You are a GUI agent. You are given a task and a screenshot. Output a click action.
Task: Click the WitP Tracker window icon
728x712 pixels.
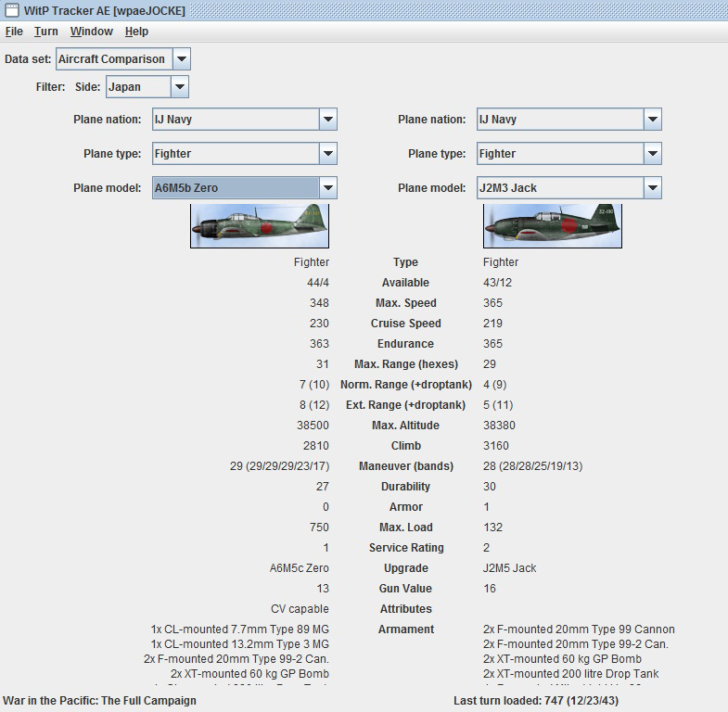click(x=12, y=10)
